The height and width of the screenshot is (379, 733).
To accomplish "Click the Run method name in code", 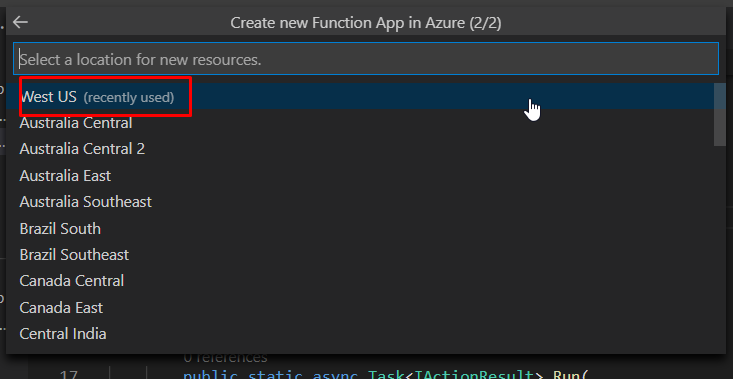I will 567,375.
